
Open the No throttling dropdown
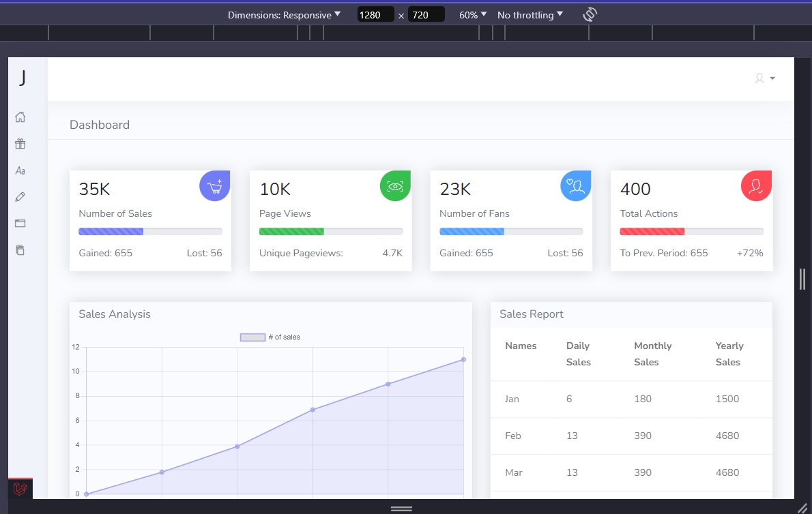(x=530, y=14)
